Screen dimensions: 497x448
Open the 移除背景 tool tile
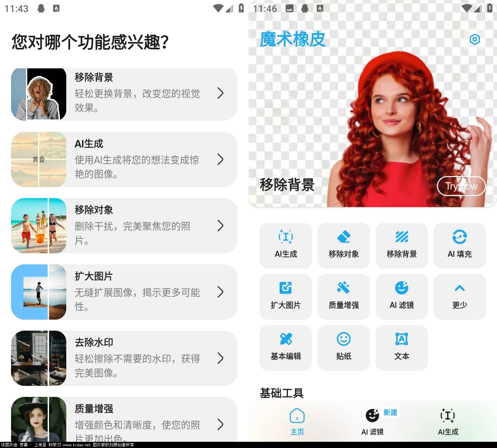coord(401,245)
